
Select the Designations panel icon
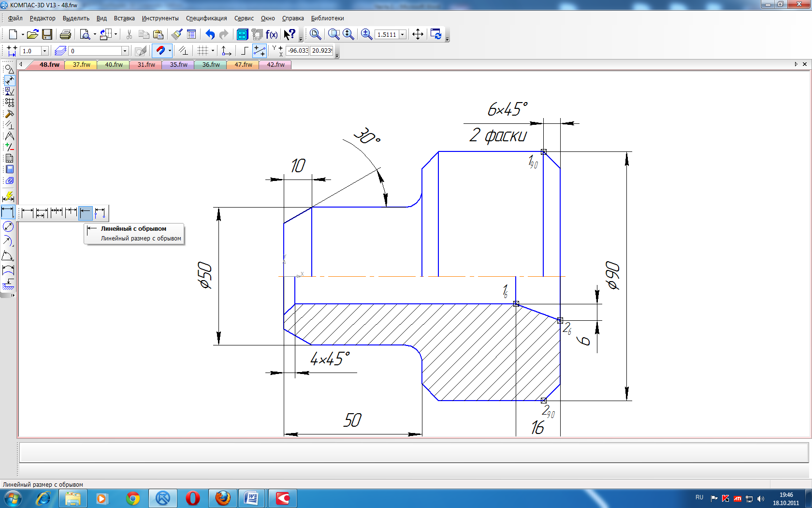(9, 91)
